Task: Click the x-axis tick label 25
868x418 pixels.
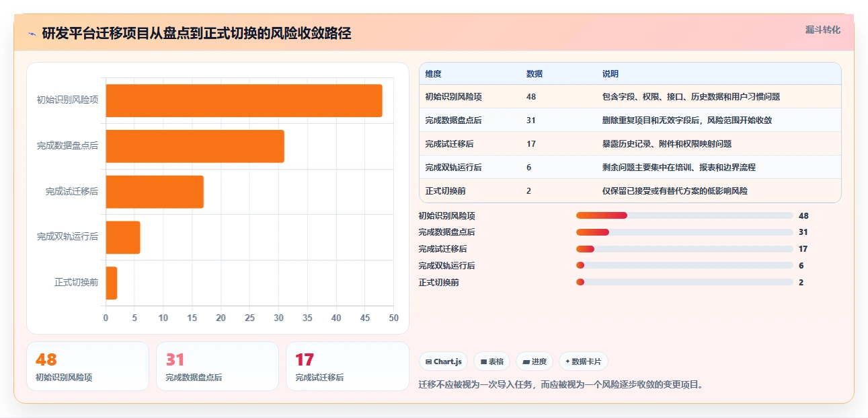Action: (249, 318)
